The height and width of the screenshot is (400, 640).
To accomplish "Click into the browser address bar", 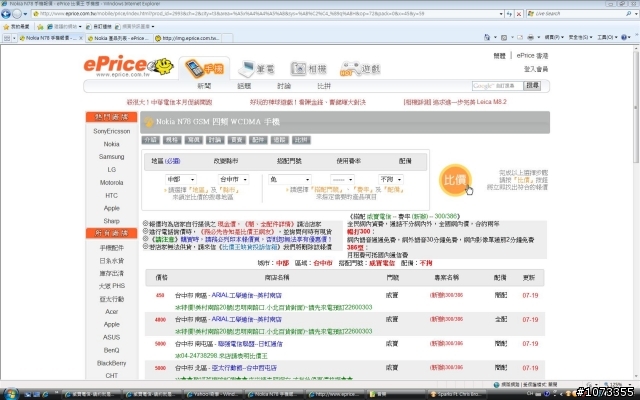I will 267,14.
